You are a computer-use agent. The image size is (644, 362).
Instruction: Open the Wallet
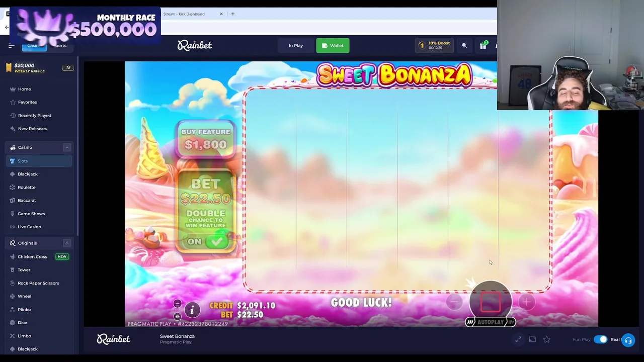tap(333, 46)
